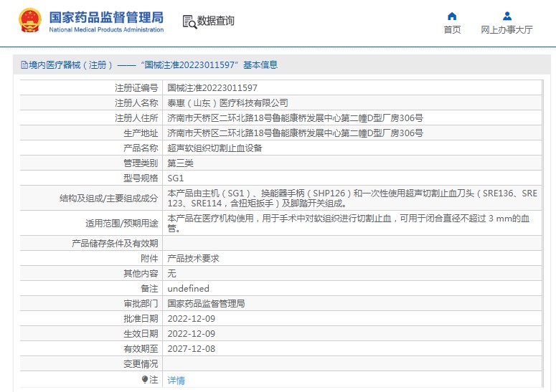Screen dimensions: 556x392
Task: Click the user icon above 网上办事大厅
Action: point(507,16)
